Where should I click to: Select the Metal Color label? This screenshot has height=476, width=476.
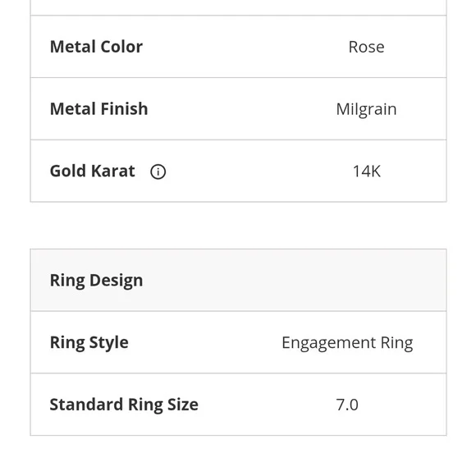point(96,47)
